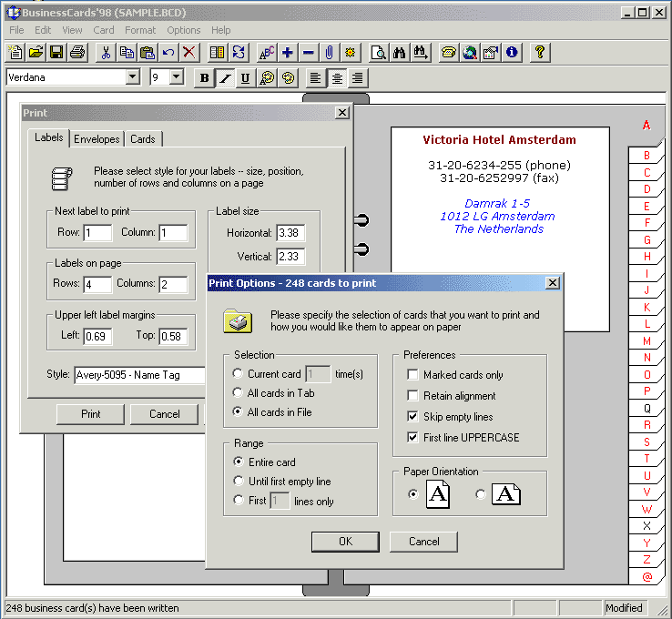Click the red X Delete icon
The image size is (672, 619).
tap(189, 53)
